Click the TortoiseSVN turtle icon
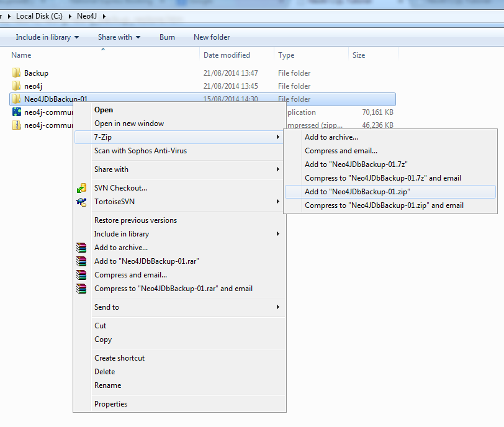504x427 pixels. click(x=81, y=202)
